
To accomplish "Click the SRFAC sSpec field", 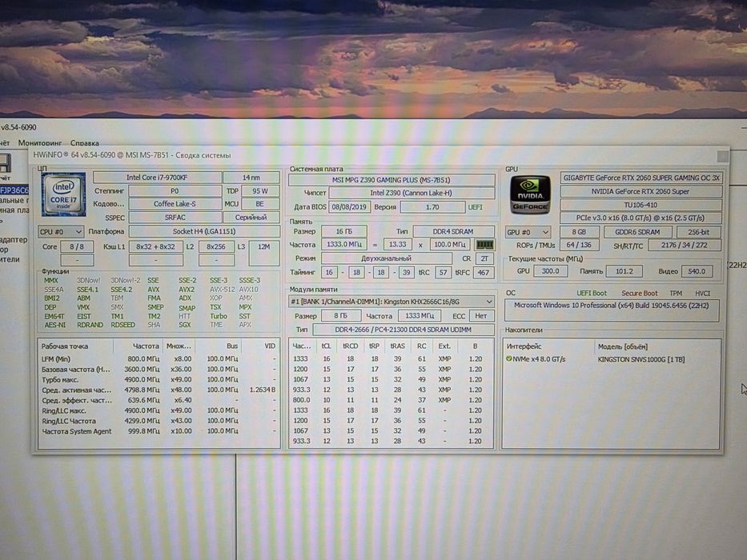I will (175, 217).
